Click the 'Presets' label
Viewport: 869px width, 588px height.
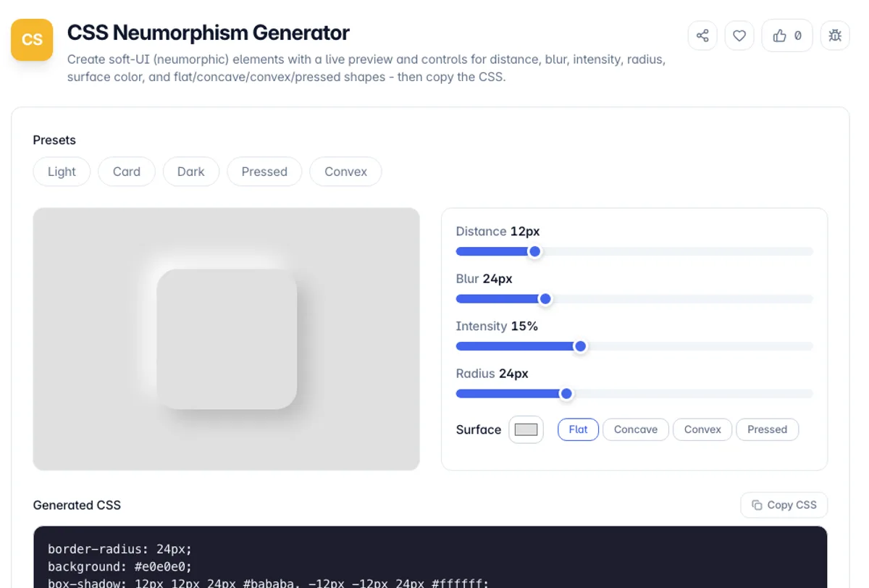click(54, 140)
